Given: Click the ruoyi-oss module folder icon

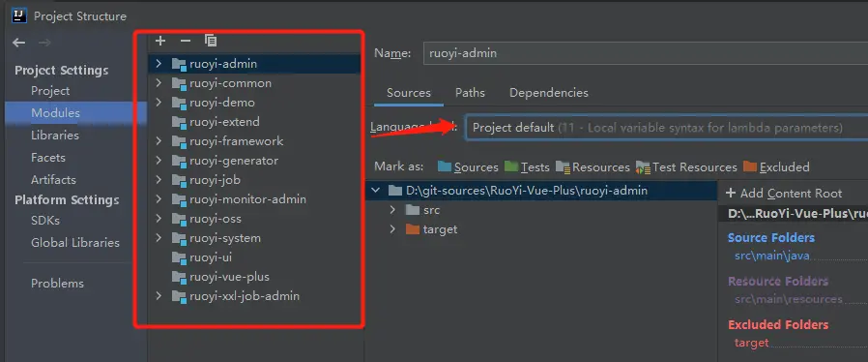Looking at the screenshot, I should pyautogui.click(x=179, y=219).
